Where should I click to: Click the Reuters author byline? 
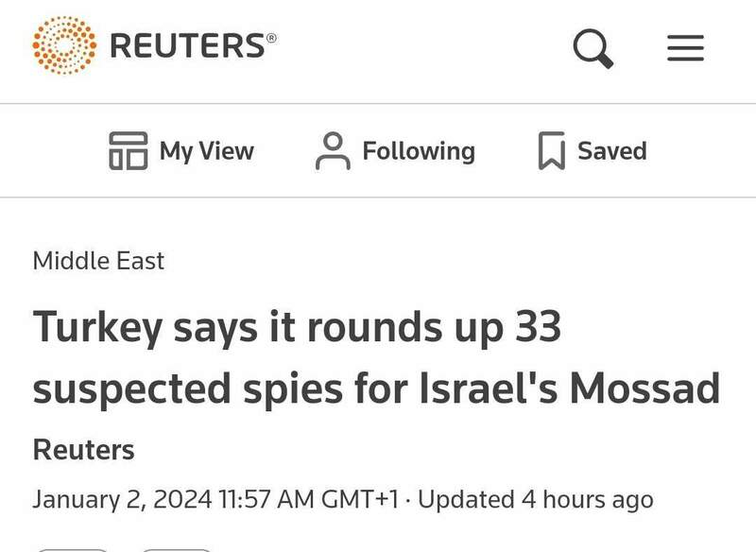pyautogui.click(x=83, y=450)
